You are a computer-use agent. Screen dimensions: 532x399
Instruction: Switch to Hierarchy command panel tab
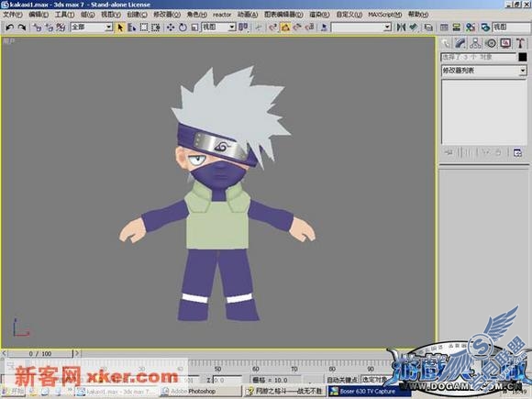click(x=475, y=43)
